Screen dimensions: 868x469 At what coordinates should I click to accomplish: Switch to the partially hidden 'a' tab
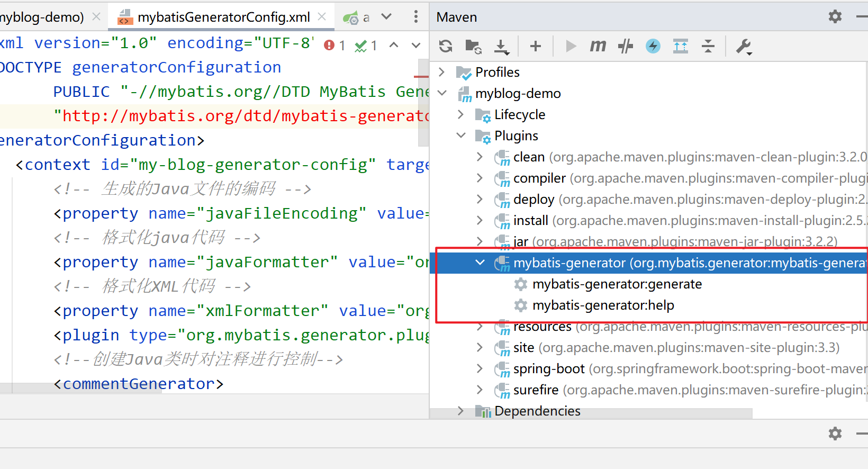tap(357, 17)
